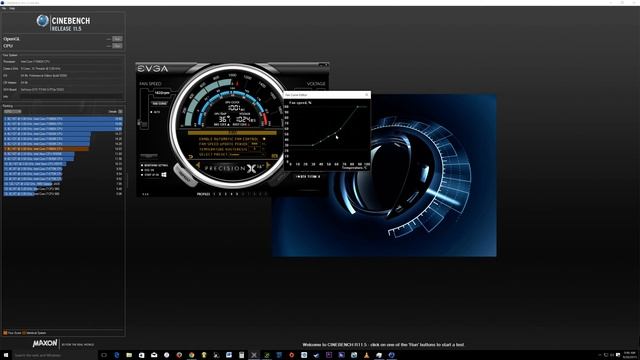Image resolution: width=640 pixels, height=360 pixels.
Task: Open VLC media player from the taskbar
Action: pyautogui.click(x=367, y=355)
